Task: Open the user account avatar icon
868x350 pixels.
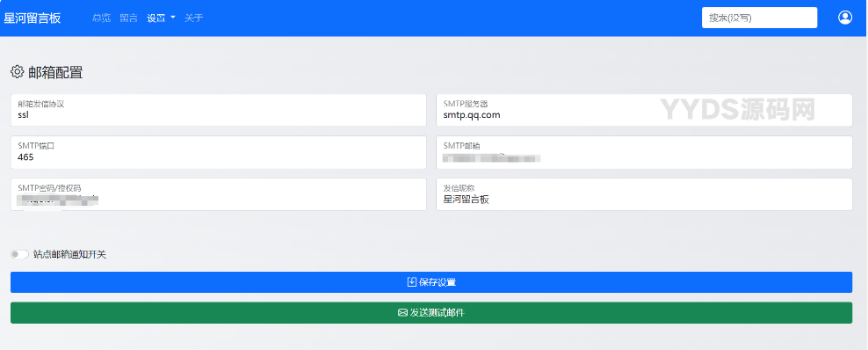Action: point(845,18)
